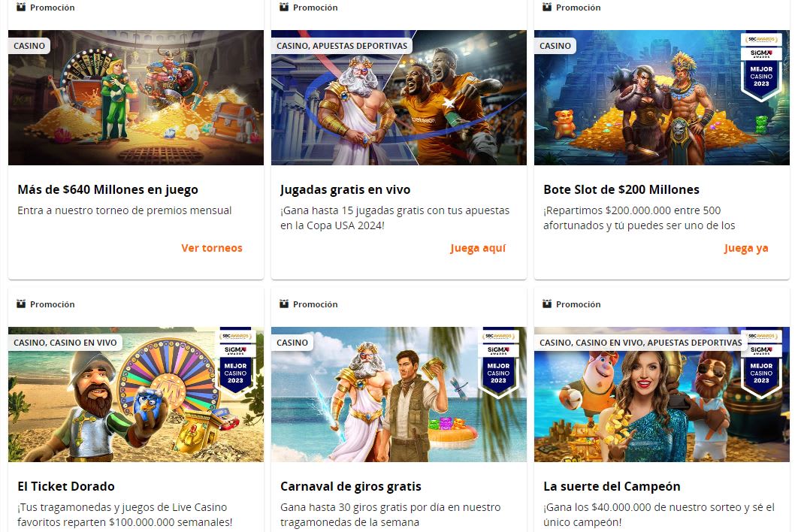Follow the Juega ya link
The image size is (798, 532).
coord(746,248)
